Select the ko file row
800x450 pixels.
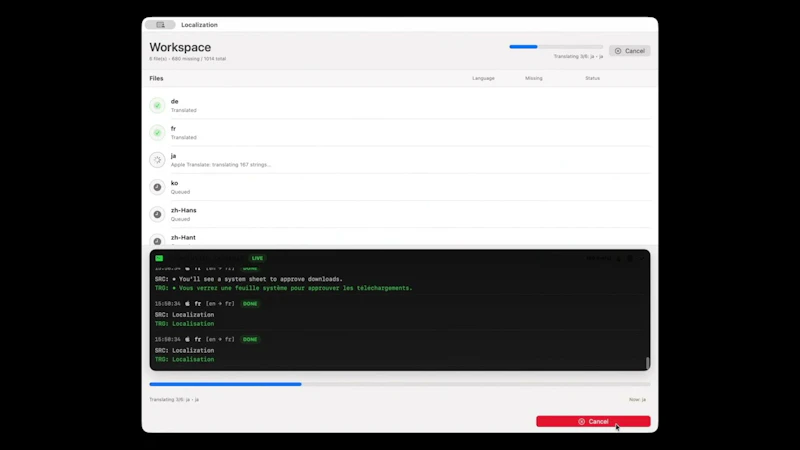[399, 187]
